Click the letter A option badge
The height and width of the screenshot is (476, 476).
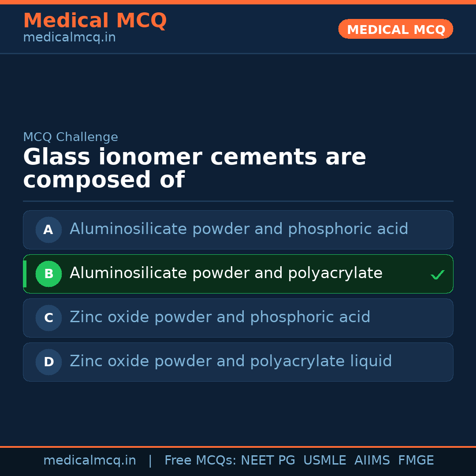point(48,230)
